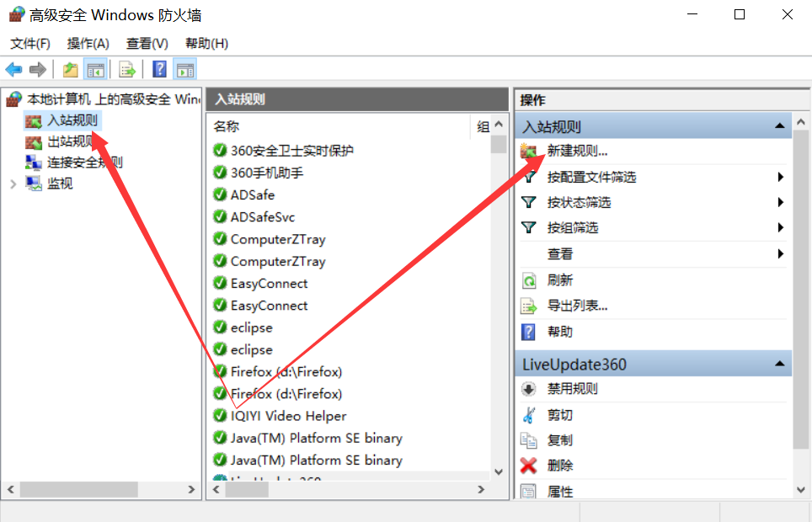Viewport: 812px width, 522px height.
Task: Click 属性 action
Action: pos(560,492)
